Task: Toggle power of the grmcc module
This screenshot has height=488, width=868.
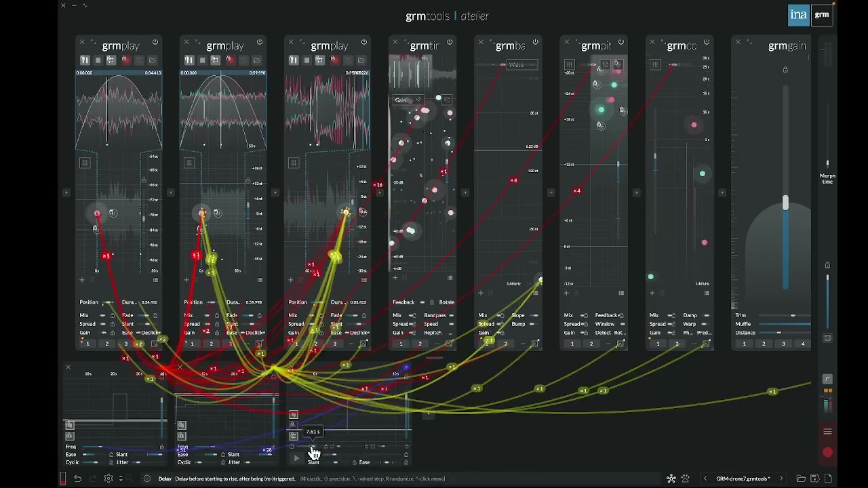Action: click(x=707, y=42)
